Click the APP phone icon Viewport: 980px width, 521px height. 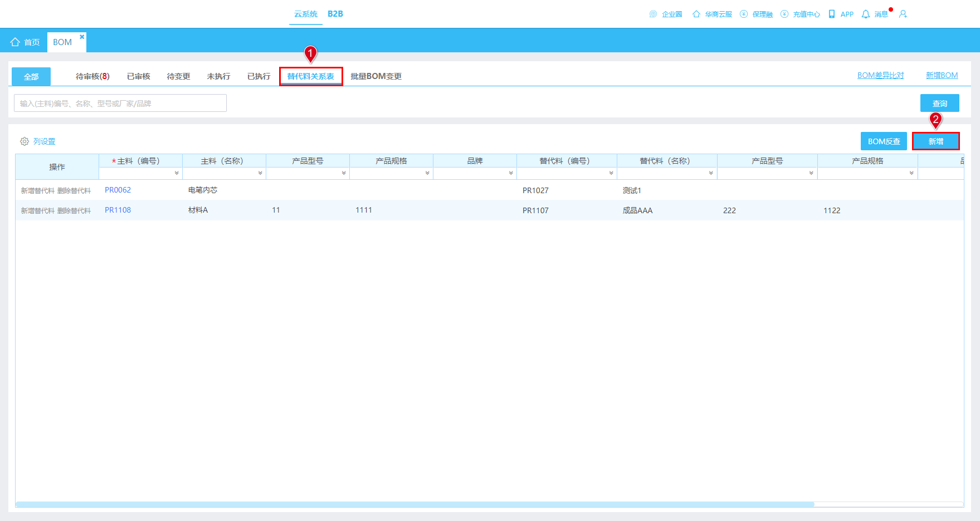coord(832,14)
